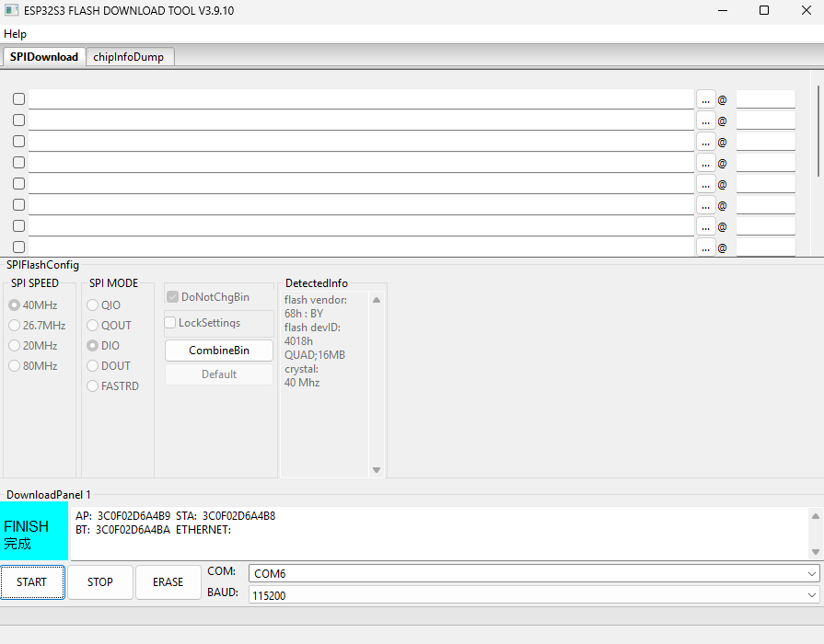Tick the third firmware file row checkbox
This screenshot has width=824, height=644.
(x=19, y=142)
